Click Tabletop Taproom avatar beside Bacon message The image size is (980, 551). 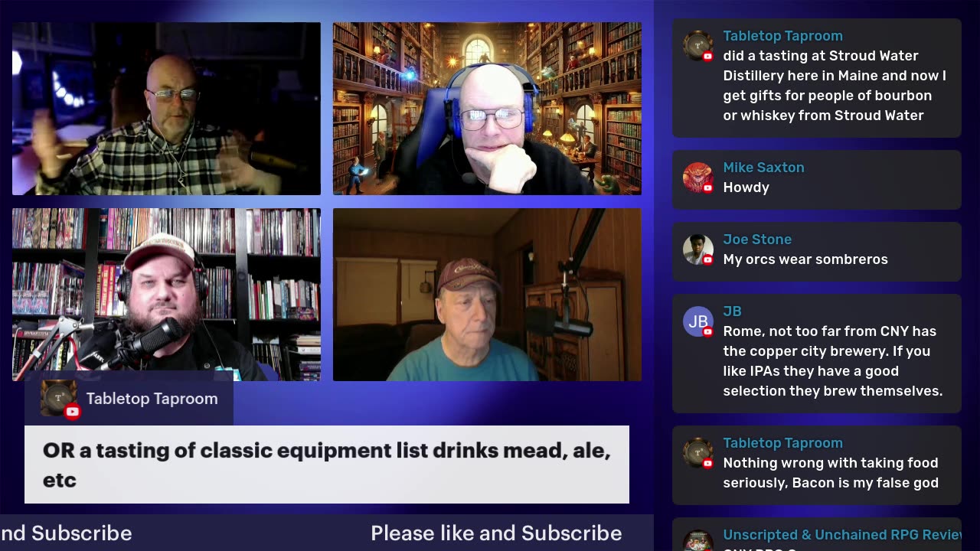click(697, 453)
